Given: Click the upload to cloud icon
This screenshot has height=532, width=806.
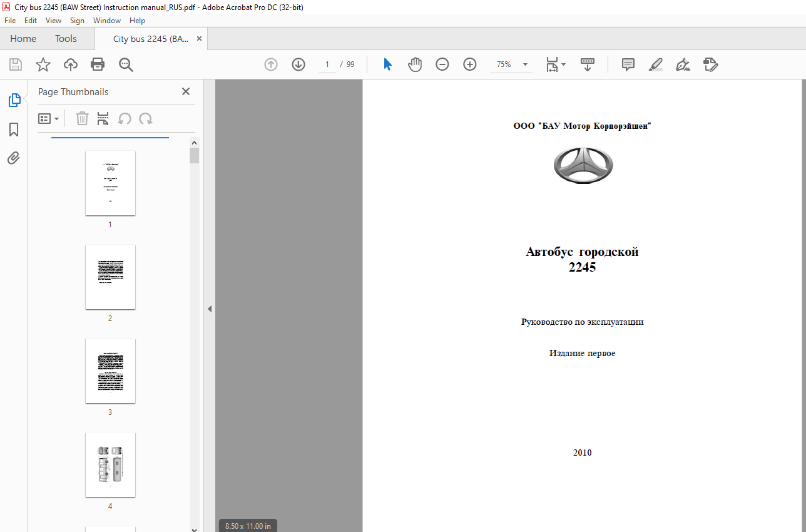Looking at the screenshot, I should coord(71,64).
